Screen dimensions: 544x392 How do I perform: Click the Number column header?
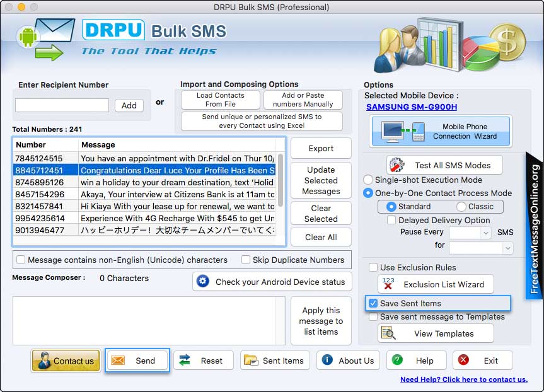[x=45, y=145]
